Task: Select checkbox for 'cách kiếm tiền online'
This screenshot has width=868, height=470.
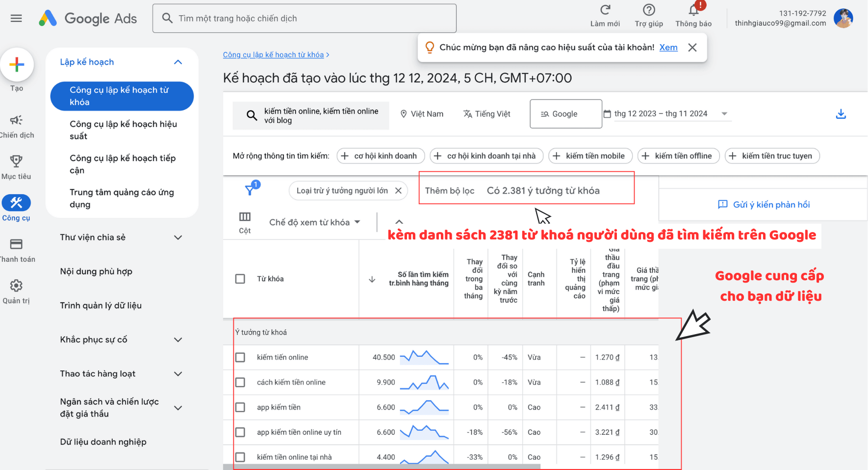Action: [x=240, y=382]
